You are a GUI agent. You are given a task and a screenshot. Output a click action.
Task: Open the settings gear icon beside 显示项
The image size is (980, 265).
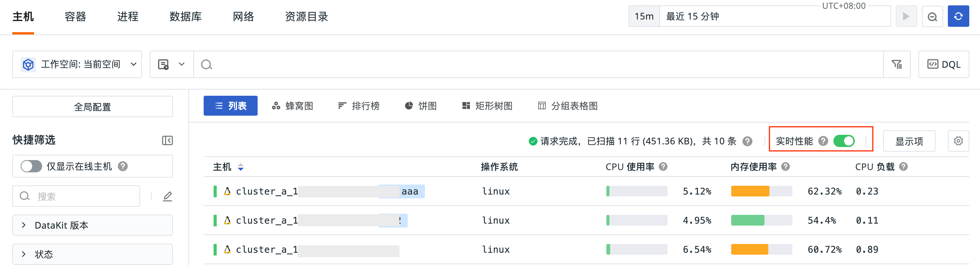958,141
